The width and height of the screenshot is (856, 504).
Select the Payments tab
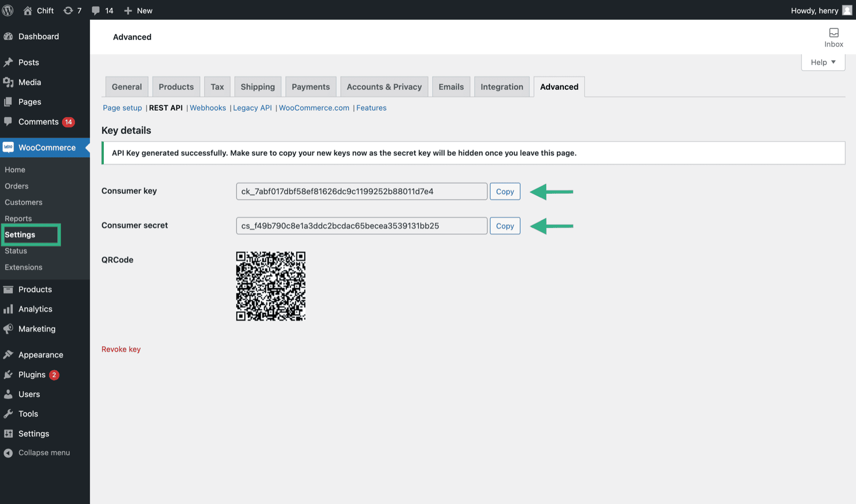click(311, 87)
